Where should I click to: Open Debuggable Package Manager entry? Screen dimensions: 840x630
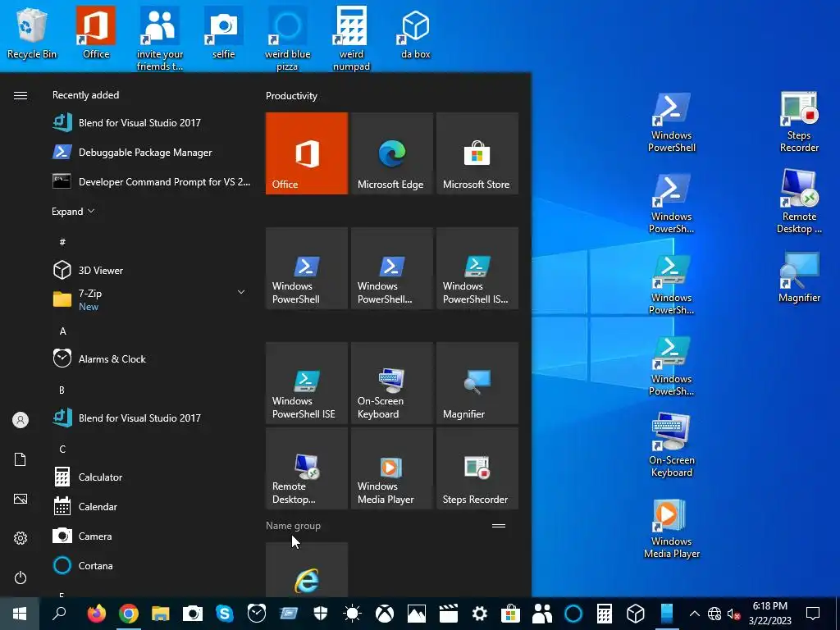tap(150, 152)
